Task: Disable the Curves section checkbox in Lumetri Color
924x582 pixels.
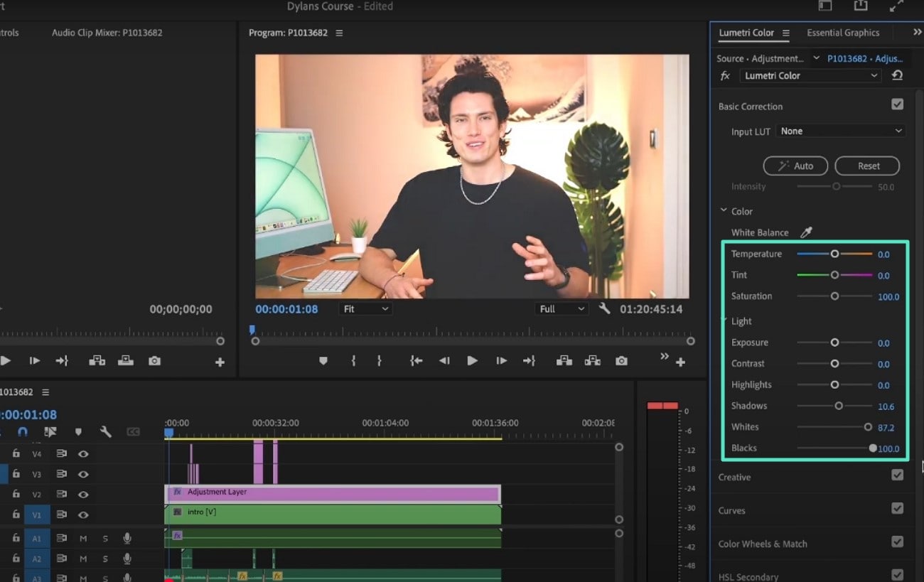Action: coord(897,508)
